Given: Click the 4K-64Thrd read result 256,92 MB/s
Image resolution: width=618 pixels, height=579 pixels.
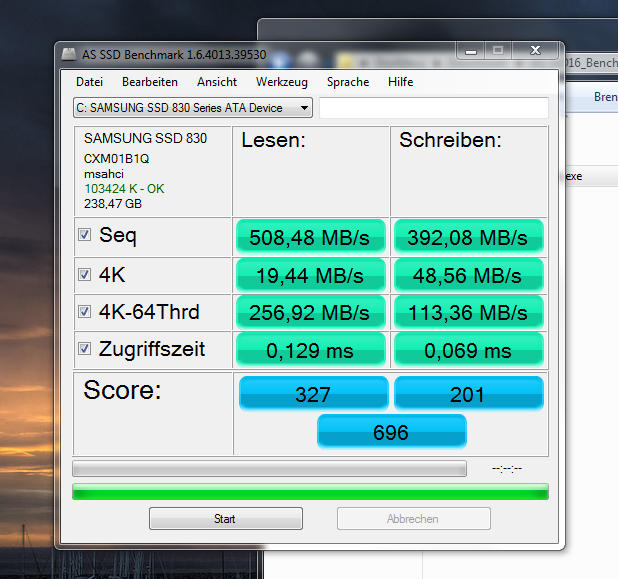Looking at the screenshot, I should click(311, 312).
